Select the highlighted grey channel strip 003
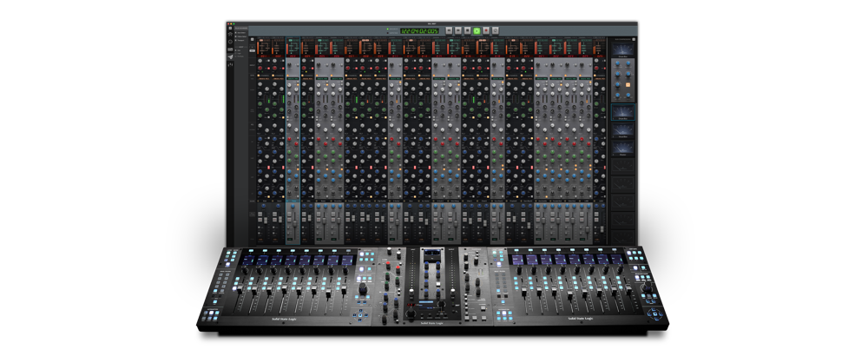868x356 pixels. (x=293, y=142)
